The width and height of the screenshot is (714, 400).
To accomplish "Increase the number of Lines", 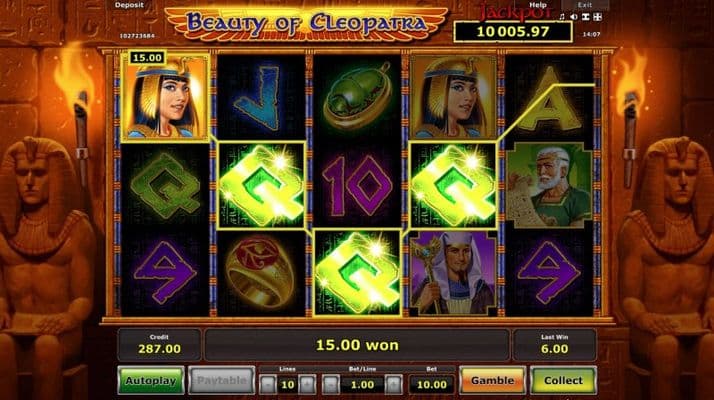I will point(307,385).
